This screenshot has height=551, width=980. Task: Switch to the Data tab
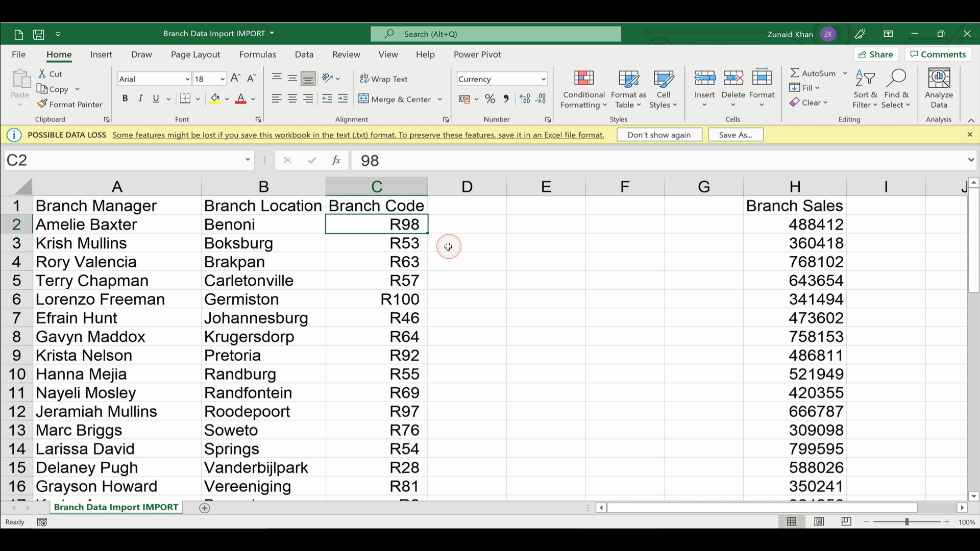tap(304, 55)
